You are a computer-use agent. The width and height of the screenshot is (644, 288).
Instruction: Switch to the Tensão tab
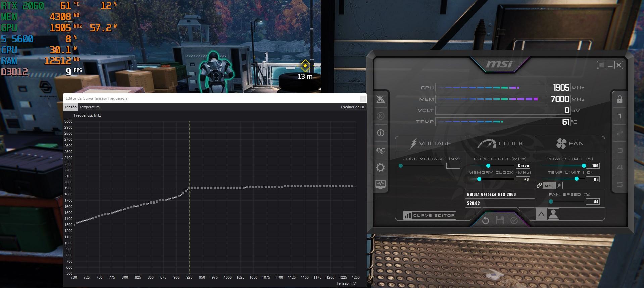(70, 107)
